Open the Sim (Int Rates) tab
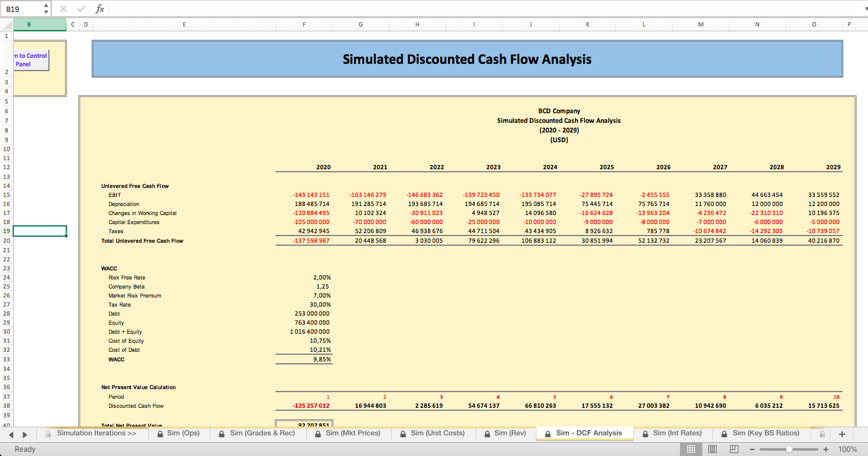 673,433
